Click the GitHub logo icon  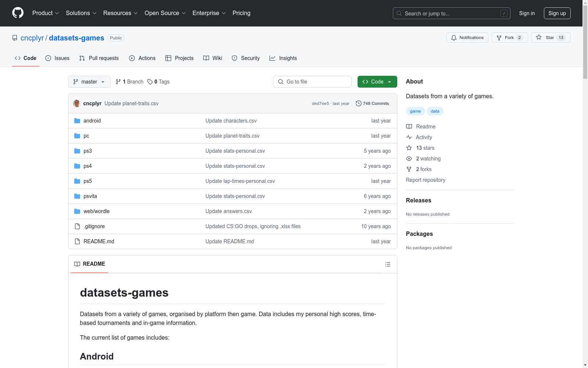tap(18, 13)
